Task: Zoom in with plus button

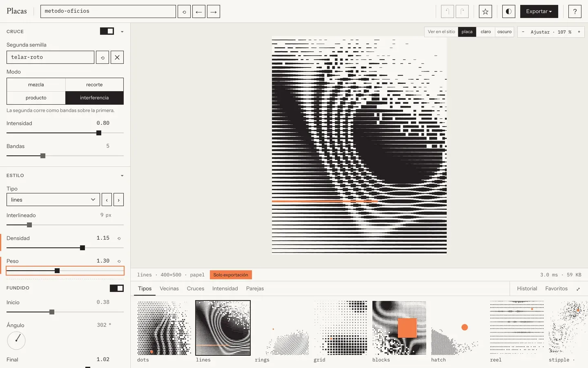Action: pyautogui.click(x=579, y=32)
